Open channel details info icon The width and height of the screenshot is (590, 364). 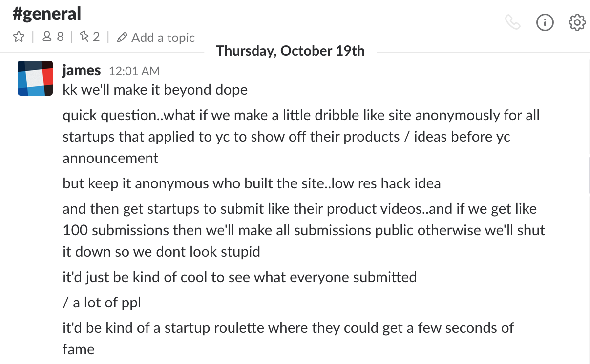pyautogui.click(x=545, y=22)
